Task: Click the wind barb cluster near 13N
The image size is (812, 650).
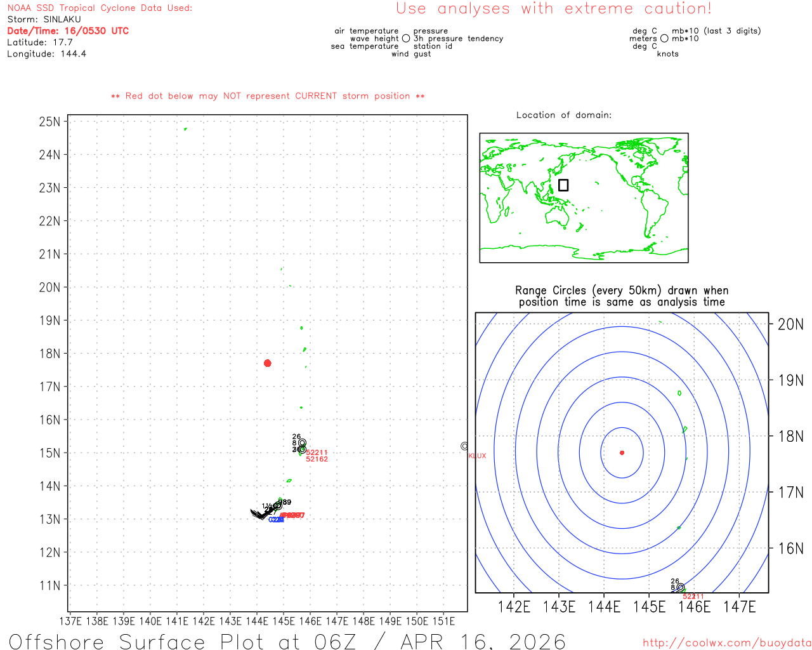Action: coord(261,513)
